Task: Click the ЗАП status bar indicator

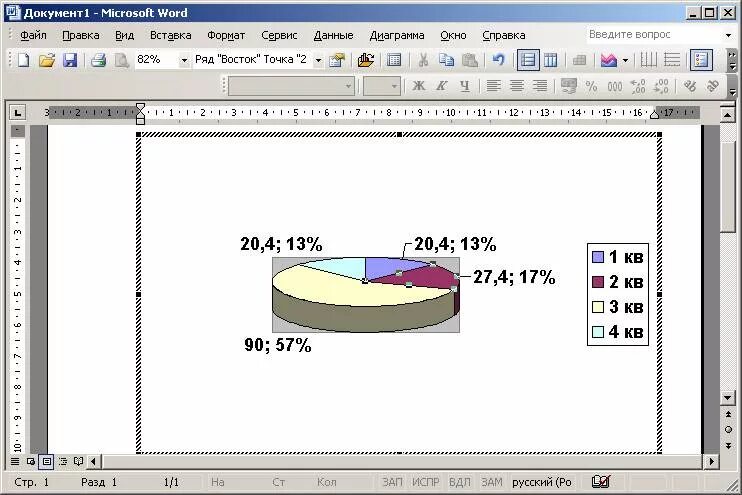Action: pos(392,482)
